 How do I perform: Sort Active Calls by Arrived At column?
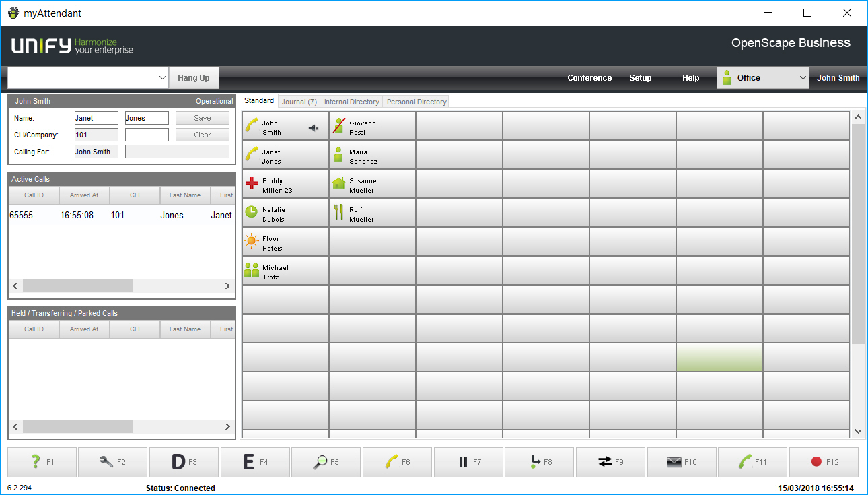[84, 195]
